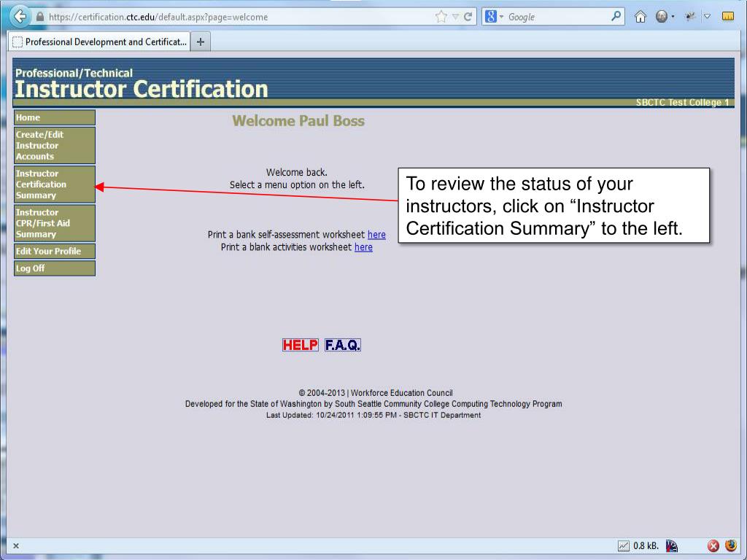Screen dimensions: 747x560
Task: Select Edit Your Profile in the sidebar
Action: coord(55,252)
